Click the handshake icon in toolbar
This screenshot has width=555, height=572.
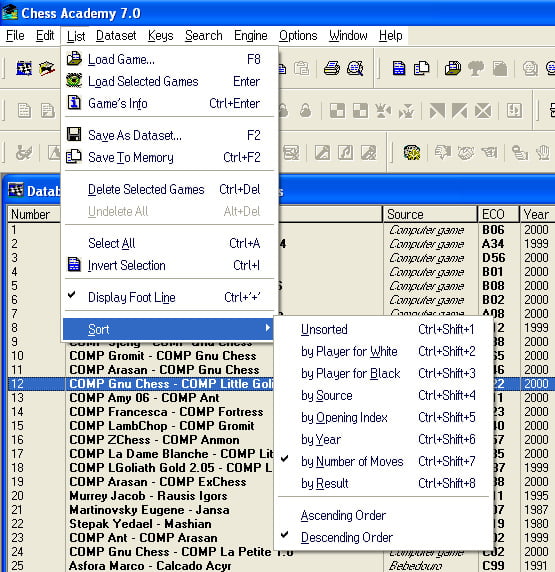[466, 152]
